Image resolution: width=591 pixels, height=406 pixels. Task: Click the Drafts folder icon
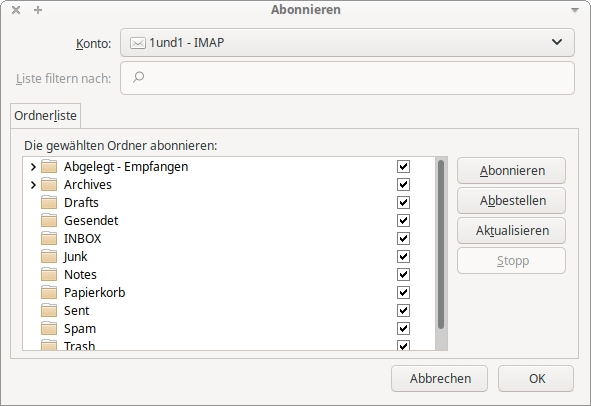pyautogui.click(x=49, y=202)
